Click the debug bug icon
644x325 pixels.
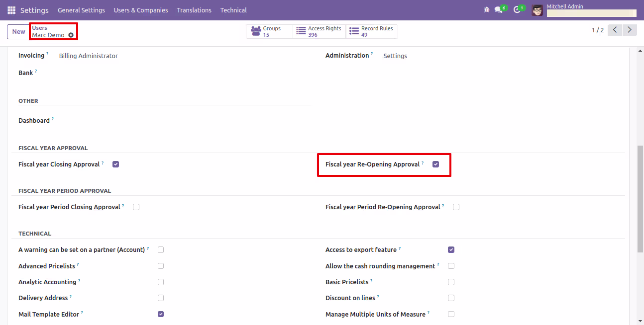click(487, 10)
